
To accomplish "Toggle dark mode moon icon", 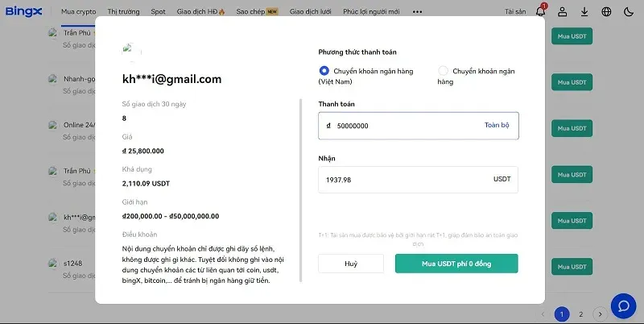I will point(628,12).
